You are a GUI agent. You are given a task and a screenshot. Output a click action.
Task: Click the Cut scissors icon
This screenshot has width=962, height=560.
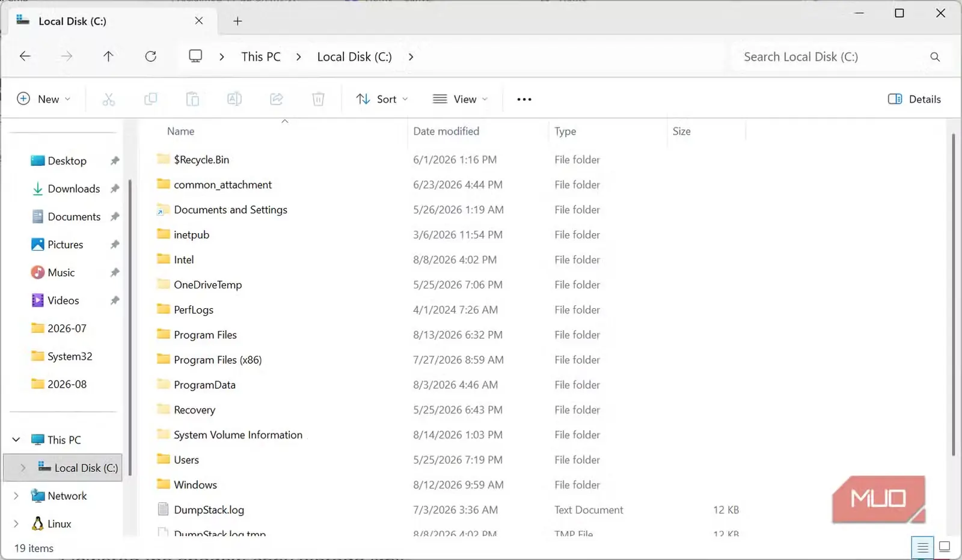pos(108,99)
